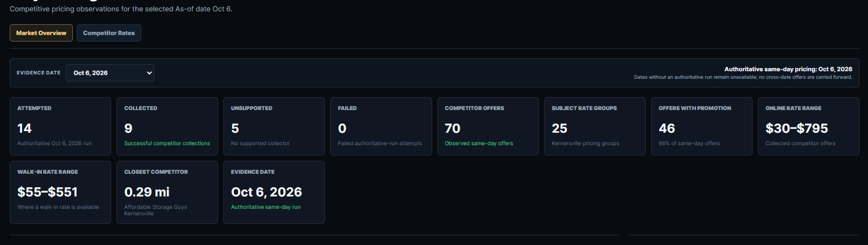Screen dimensions: 868x245
Task: Click the 'Competitive pricing observations' subtitle
Action: [121, 9]
